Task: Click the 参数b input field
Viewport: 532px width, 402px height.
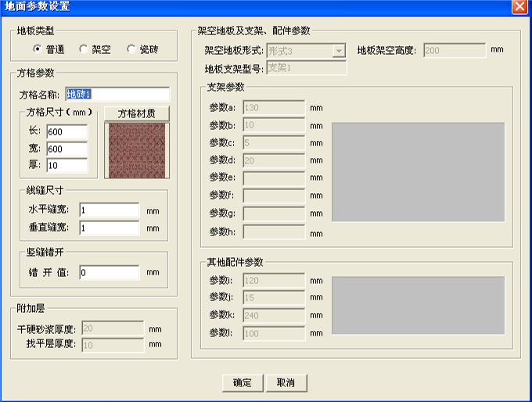Action: 274,125
